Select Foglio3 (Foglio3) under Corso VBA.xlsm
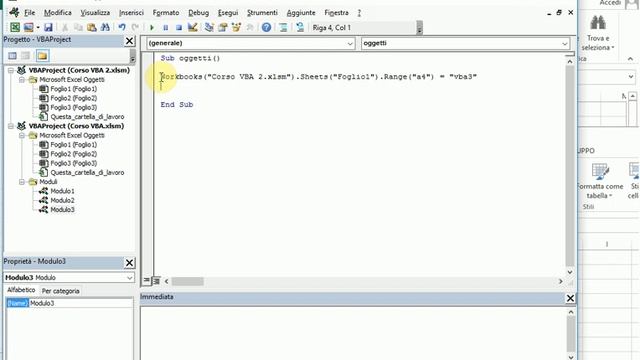This screenshot has height=360, width=640. [x=73, y=163]
